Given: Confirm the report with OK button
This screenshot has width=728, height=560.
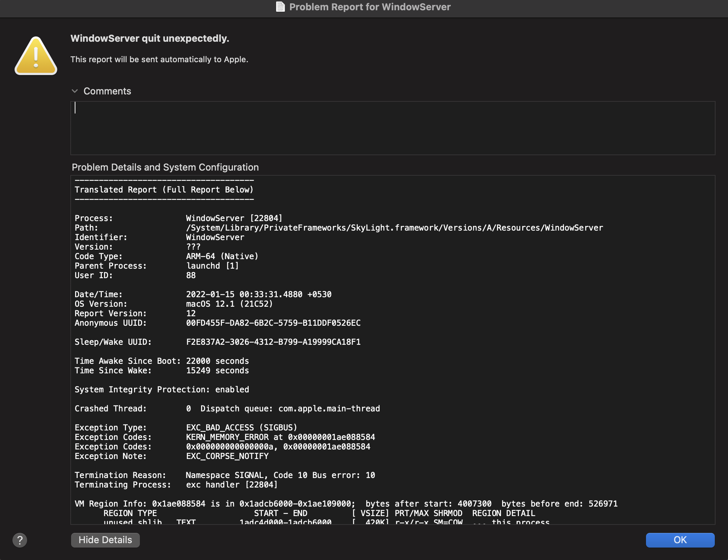Looking at the screenshot, I should tap(680, 540).
